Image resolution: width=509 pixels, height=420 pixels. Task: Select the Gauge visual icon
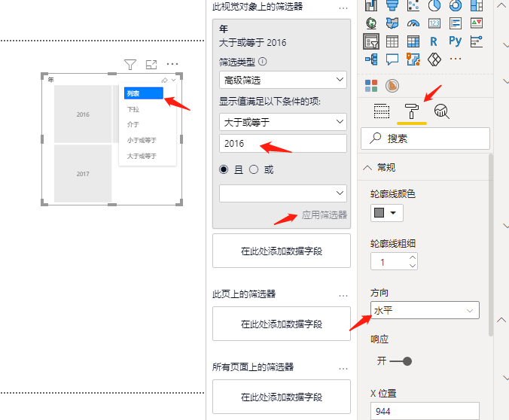click(x=413, y=23)
